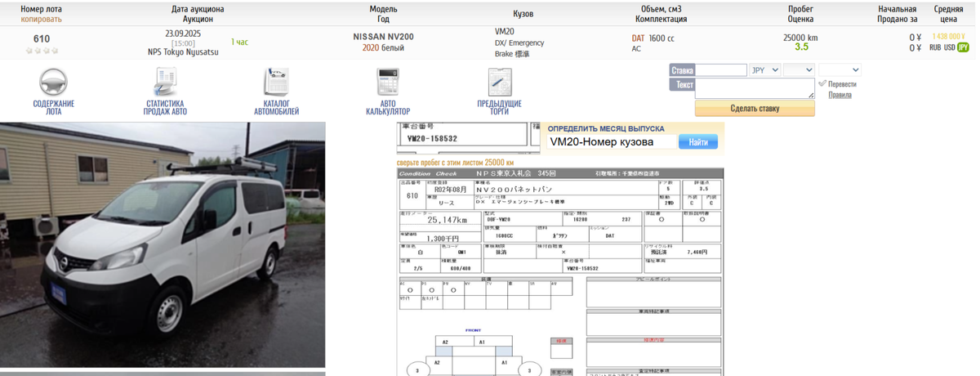Open the auto calculator icon
The height and width of the screenshot is (376, 980).
click(387, 83)
